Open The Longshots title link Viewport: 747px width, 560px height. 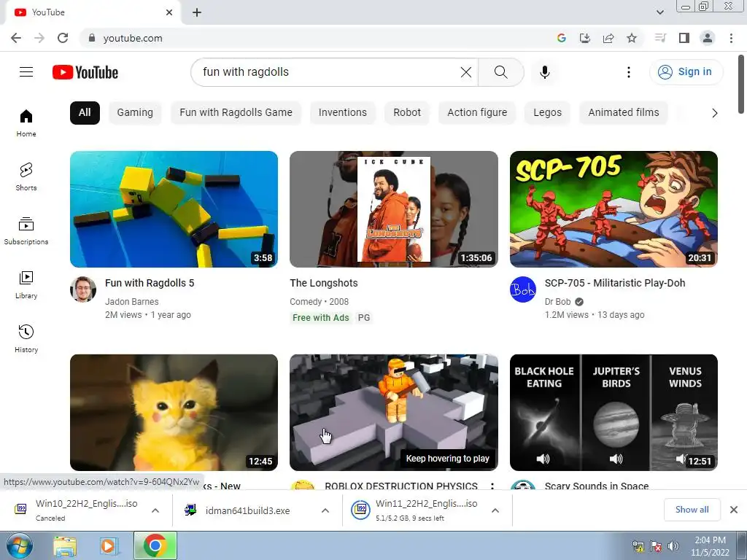point(324,283)
